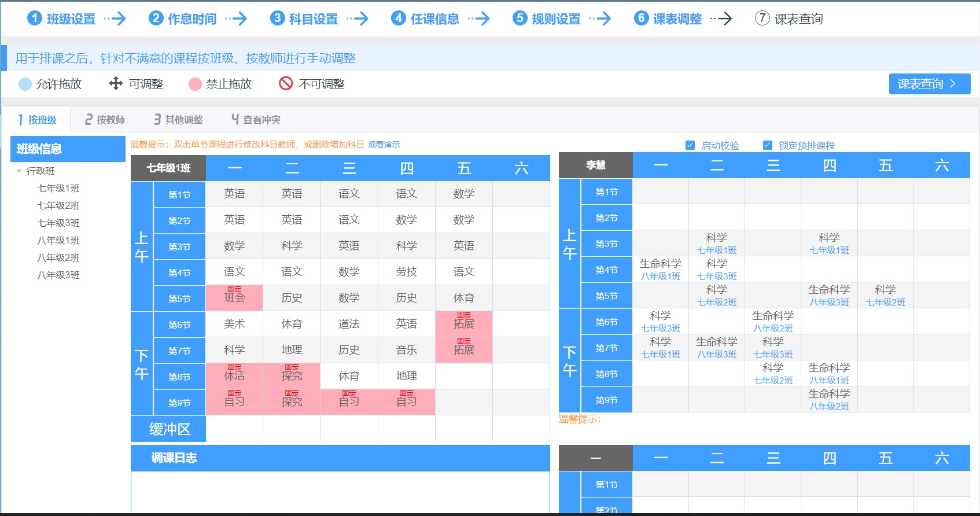This screenshot has width=980, height=516.
Task: Click 李慧's 科学 七年级3班 Monday period 6
Action: click(661, 322)
